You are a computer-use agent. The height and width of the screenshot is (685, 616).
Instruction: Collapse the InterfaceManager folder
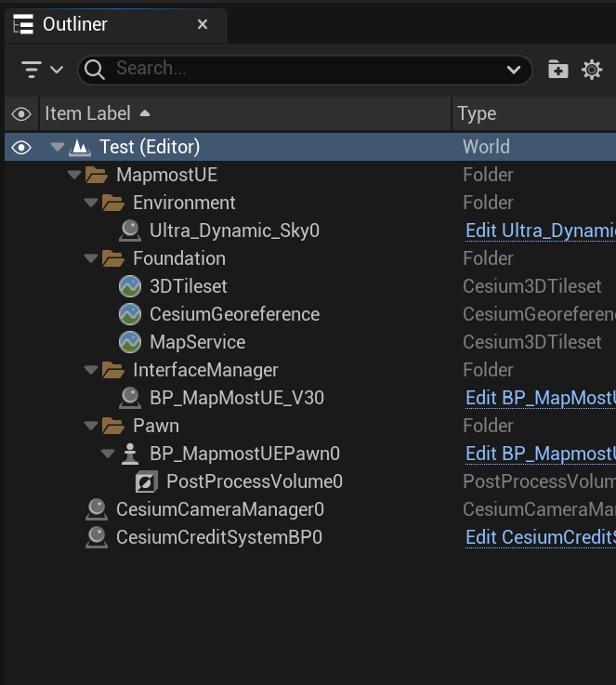coord(91,370)
